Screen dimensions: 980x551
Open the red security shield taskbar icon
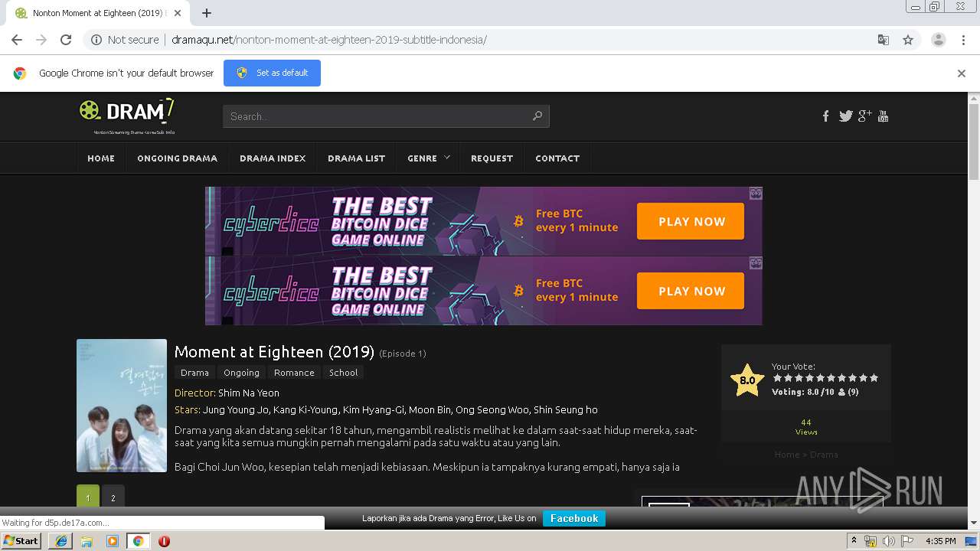[x=164, y=541]
